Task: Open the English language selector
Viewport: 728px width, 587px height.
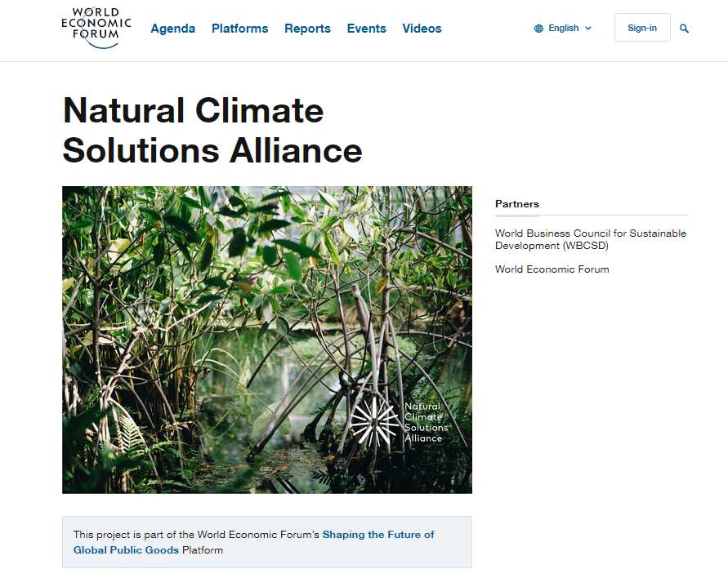Action: [x=563, y=29]
